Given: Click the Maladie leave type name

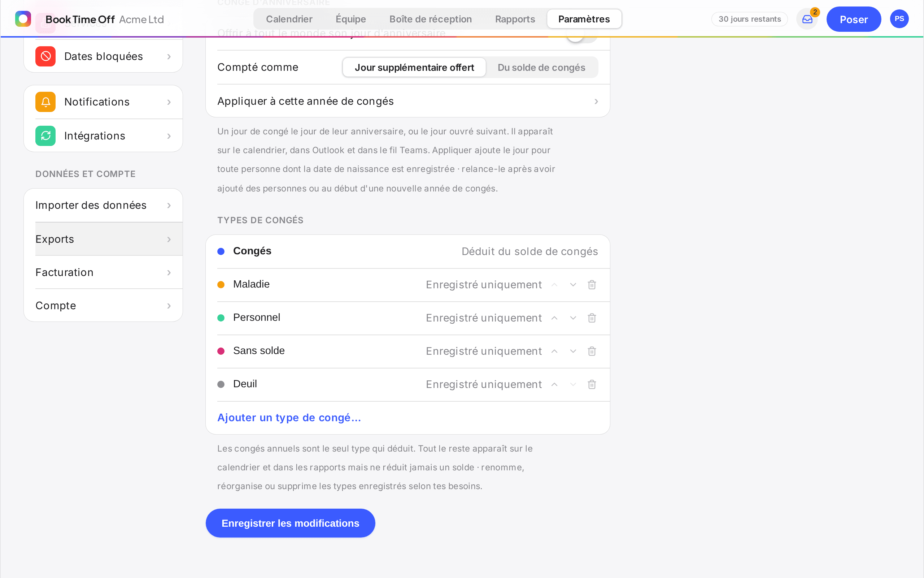Looking at the screenshot, I should click(x=251, y=284).
